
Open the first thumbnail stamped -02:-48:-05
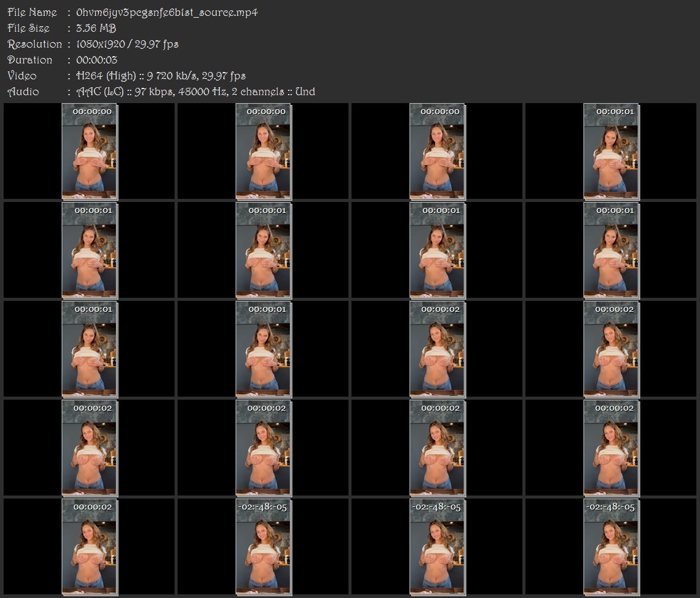264,547
